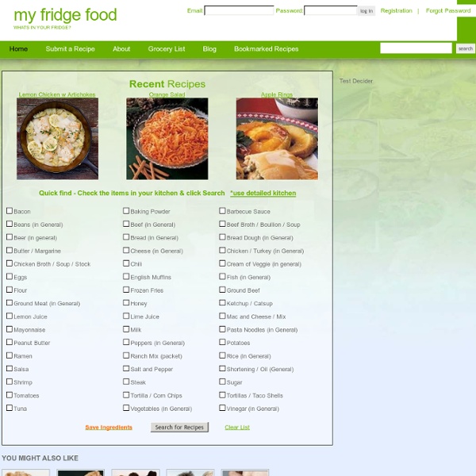Open the Orange Salad recipe image
Viewport: 476px width, 476px height.
[167, 139]
